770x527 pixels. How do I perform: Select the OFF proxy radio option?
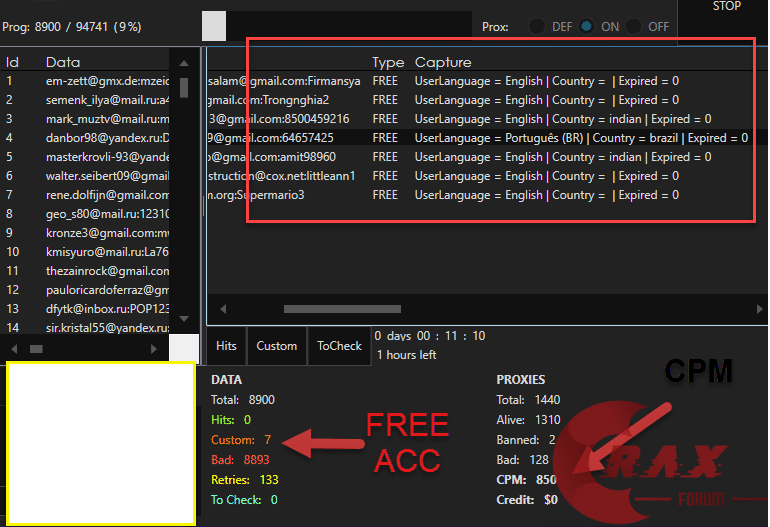(x=634, y=27)
